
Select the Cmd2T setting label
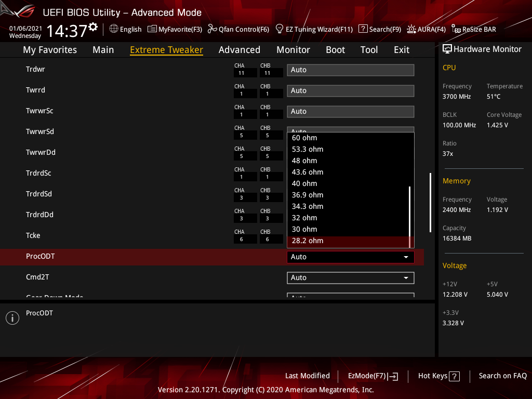(x=37, y=277)
